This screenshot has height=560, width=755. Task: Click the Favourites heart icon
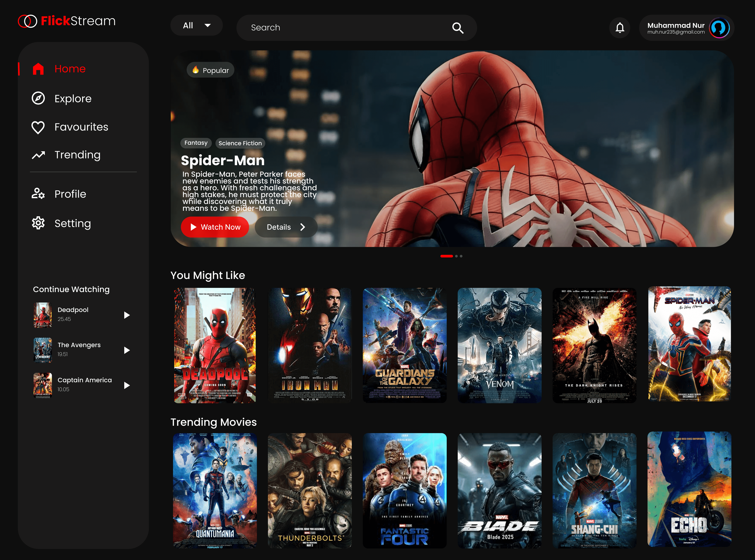click(x=38, y=127)
